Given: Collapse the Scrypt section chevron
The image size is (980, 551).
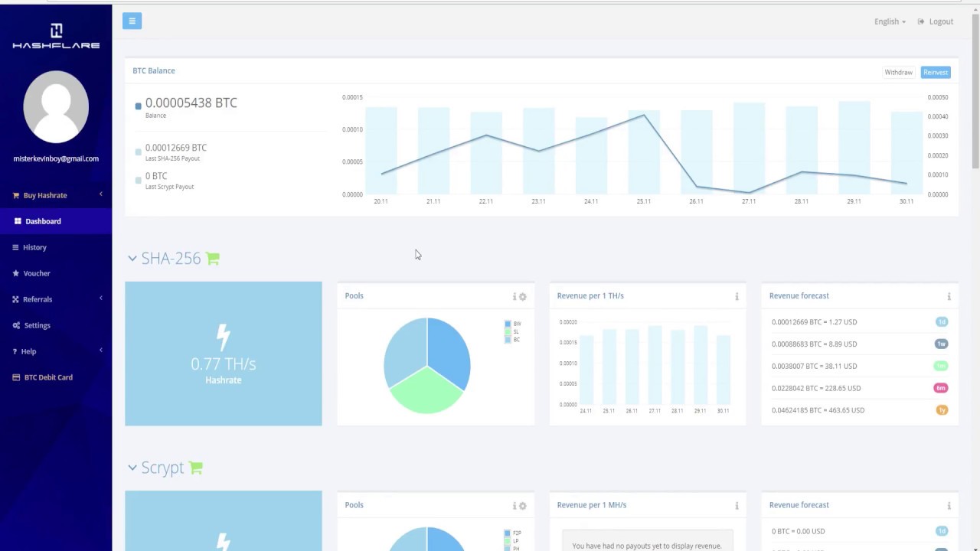Looking at the screenshot, I should 132,468.
